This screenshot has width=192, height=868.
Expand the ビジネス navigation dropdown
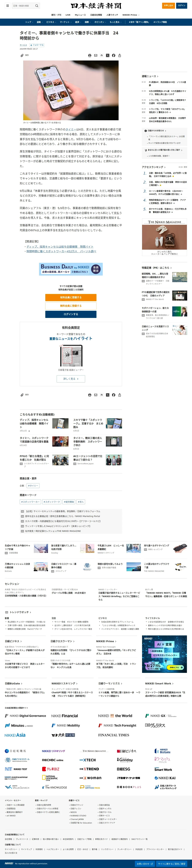click(51, 22)
